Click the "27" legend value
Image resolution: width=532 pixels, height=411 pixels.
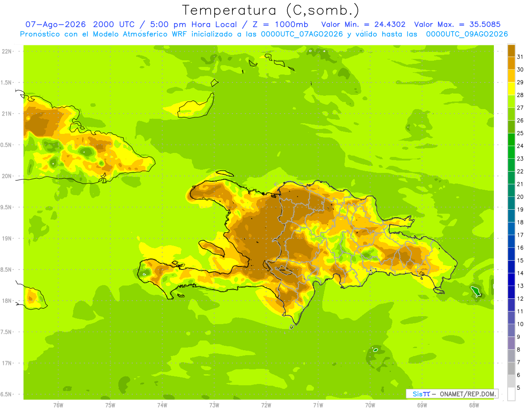520,108
